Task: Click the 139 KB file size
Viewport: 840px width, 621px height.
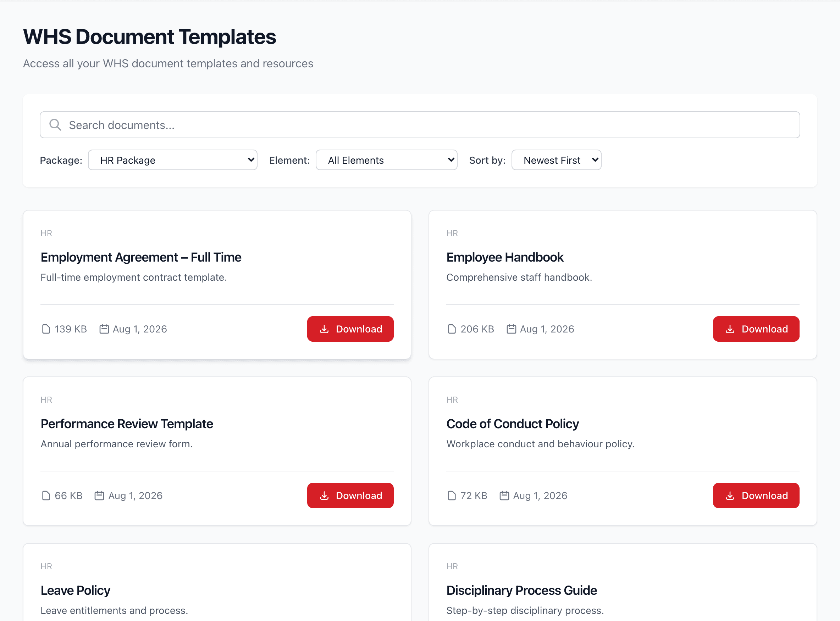Action: pos(71,329)
